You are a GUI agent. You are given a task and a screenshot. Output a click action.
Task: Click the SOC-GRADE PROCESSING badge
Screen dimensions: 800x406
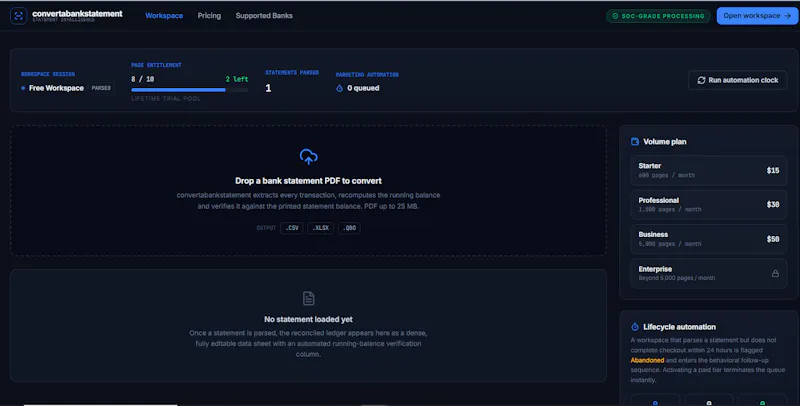(x=658, y=16)
